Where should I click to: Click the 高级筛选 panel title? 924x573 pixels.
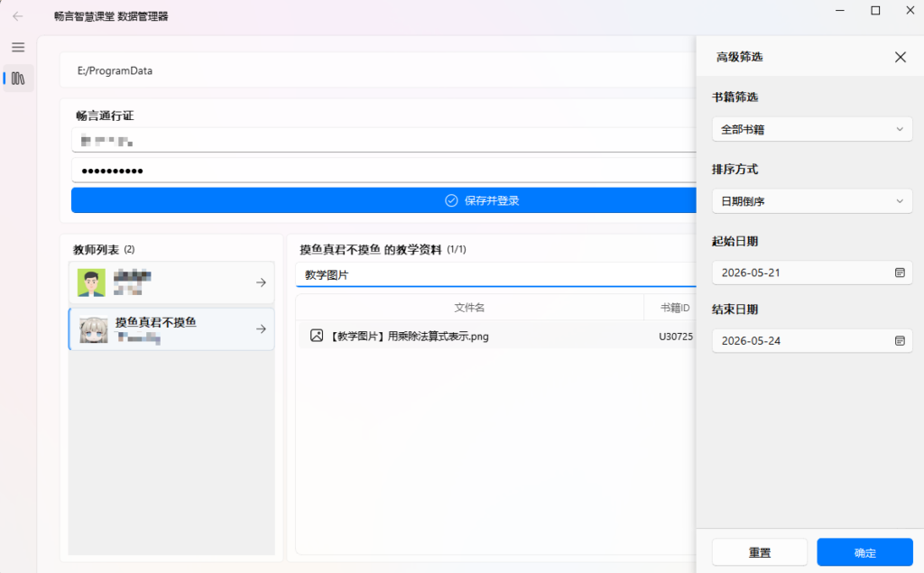pyautogui.click(x=740, y=57)
